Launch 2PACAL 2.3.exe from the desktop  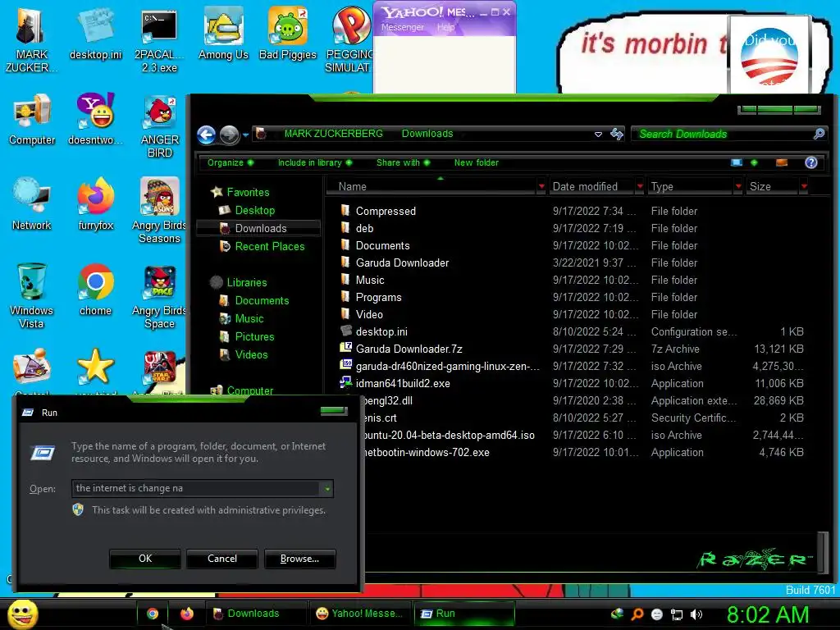point(159,40)
